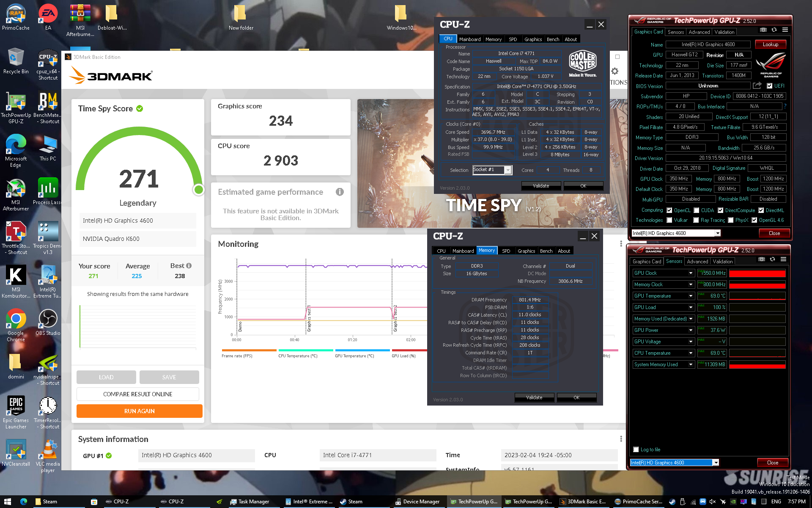Image resolution: width=812 pixels, height=508 pixels.
Task: Expand the GPU Temperature sensor dropdown
Action: pos(691,296)
